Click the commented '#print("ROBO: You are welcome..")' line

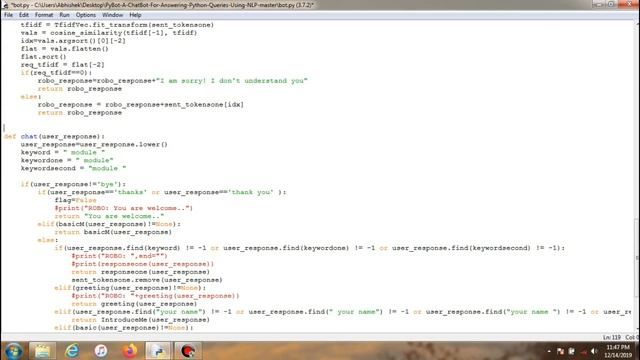[123, 208]
